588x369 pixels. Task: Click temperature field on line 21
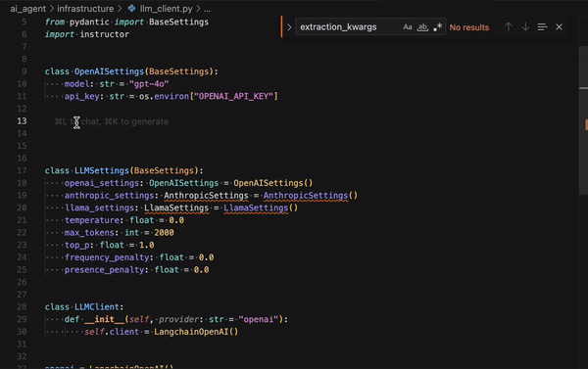[x=92, y=220]
